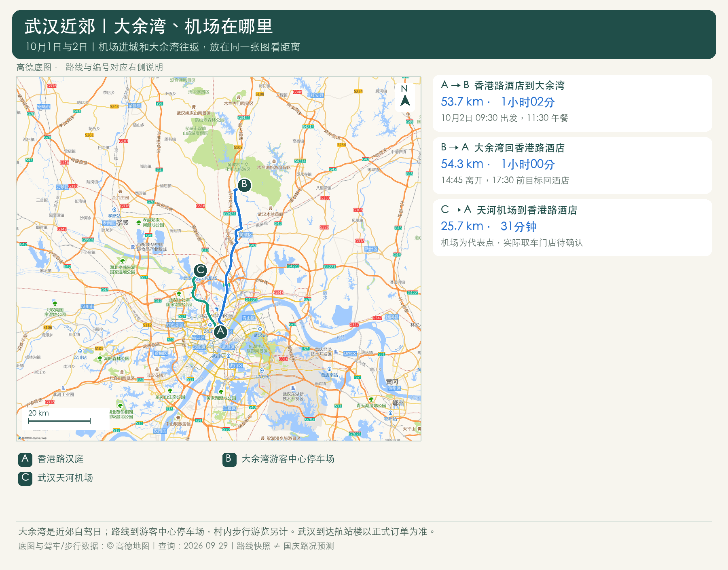Click legend badge A beside 香港路汉庭
728x570 pixels.
25,459
